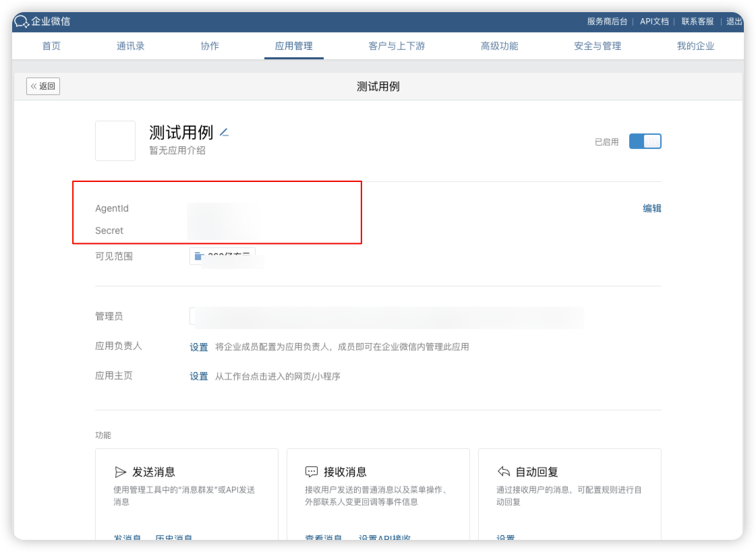The height and width of the screenshot is (552, 756).
Task: Click the double-chevron 返回 back icon
Action: [34, 86]
